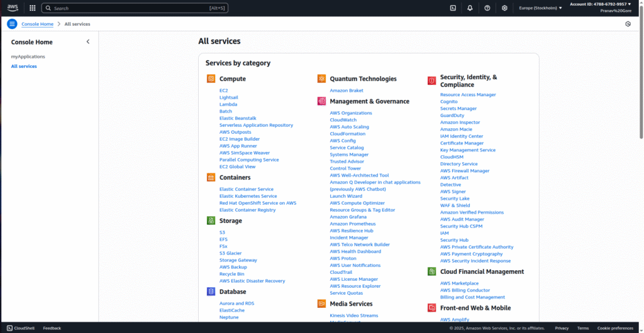Screen dimensions: 644x333
Task: Open Elastic Beanstalk
Action: (x=238, y=118)
